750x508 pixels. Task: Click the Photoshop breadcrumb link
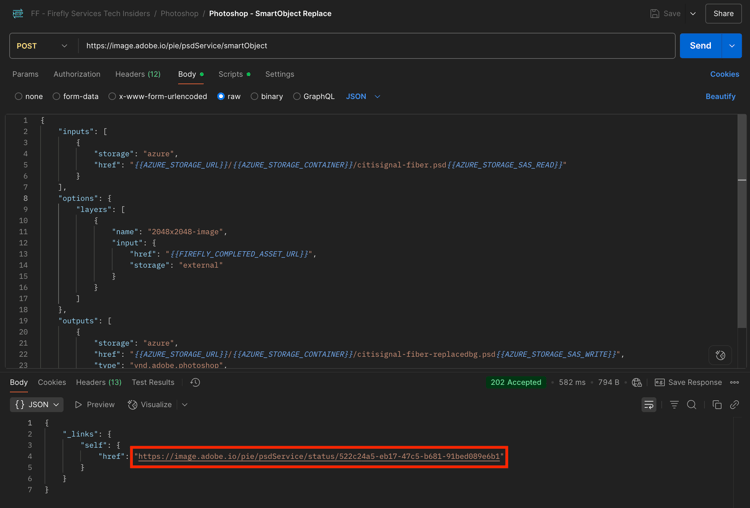pos(179,13)
